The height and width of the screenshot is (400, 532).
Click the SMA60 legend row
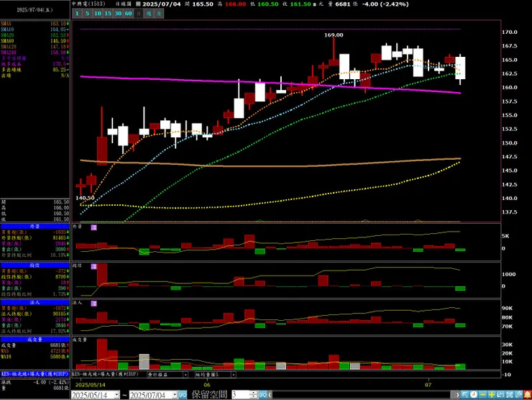(35, 41)
